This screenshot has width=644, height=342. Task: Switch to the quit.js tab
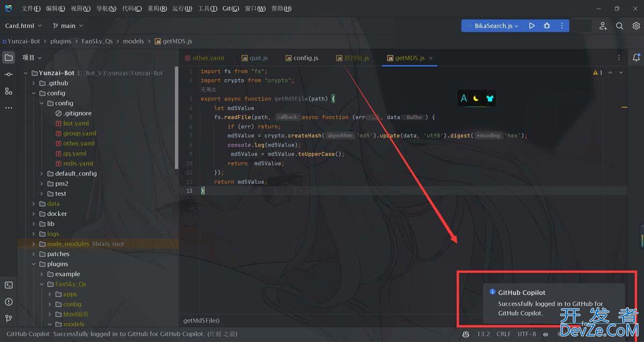[x=255, y=58]
